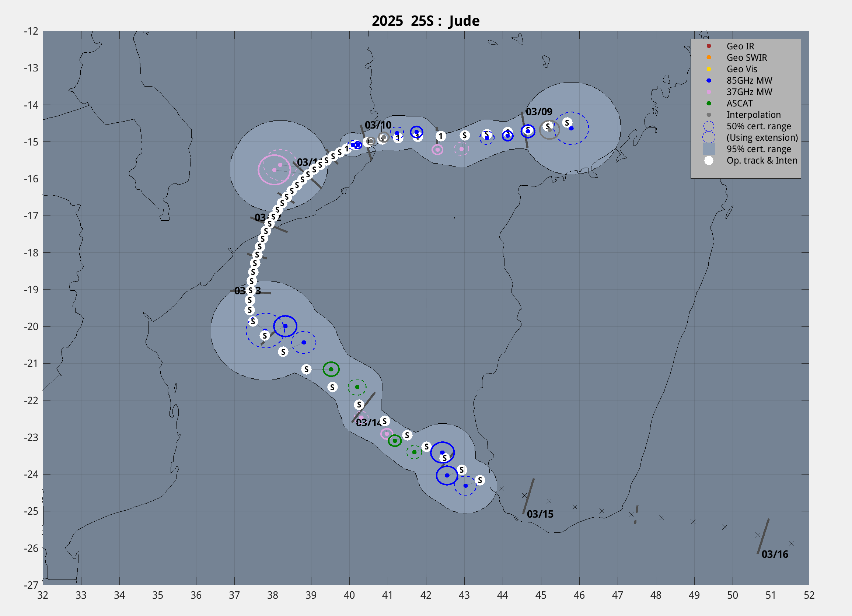Click the 03/16 date label

(x=775, y=554)
